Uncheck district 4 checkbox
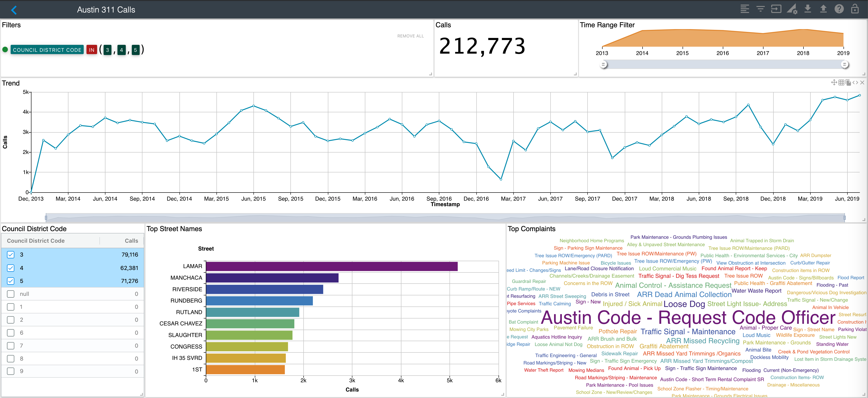Viewport: 868px width, 398px height. pyautogui.click(x=11, y=268)
